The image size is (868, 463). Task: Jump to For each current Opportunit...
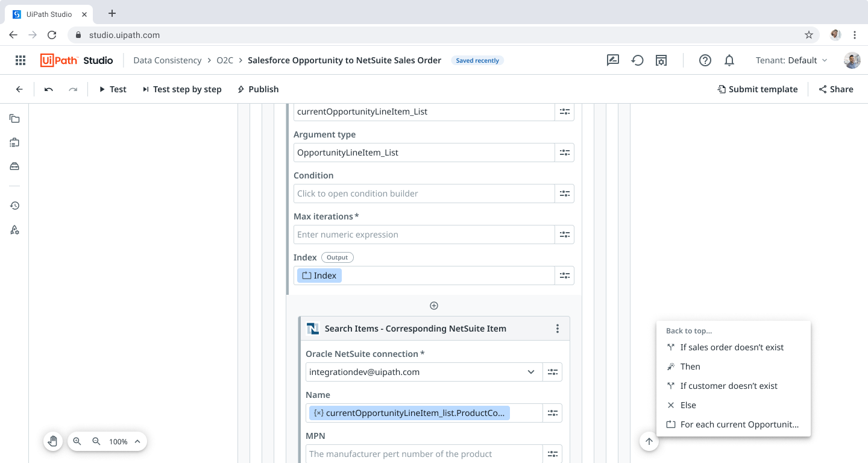point(734,424)
